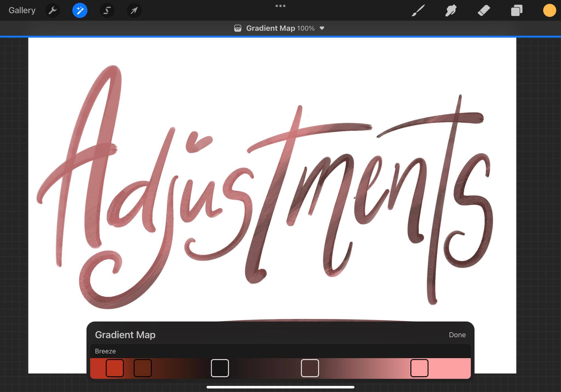Activate the Transform arrow tool
This screenshot has width=561, height=392.
click(134, 11)
